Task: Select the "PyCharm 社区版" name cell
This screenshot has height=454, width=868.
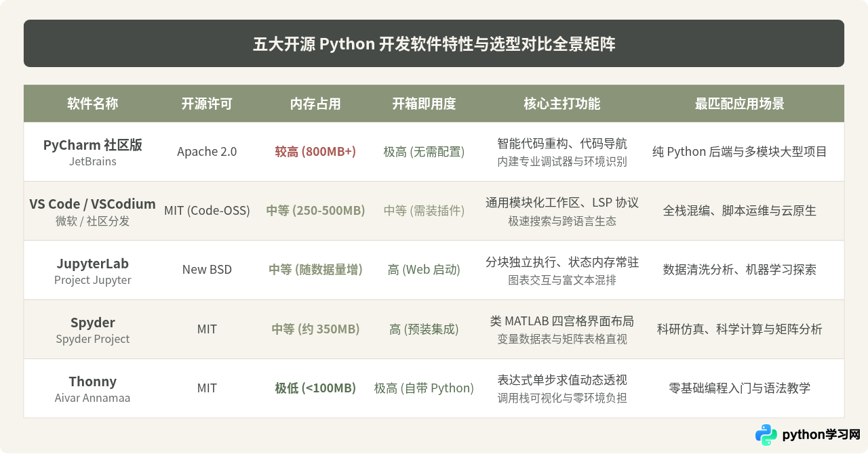Action: pyautogui.click(x=93, y=144)
